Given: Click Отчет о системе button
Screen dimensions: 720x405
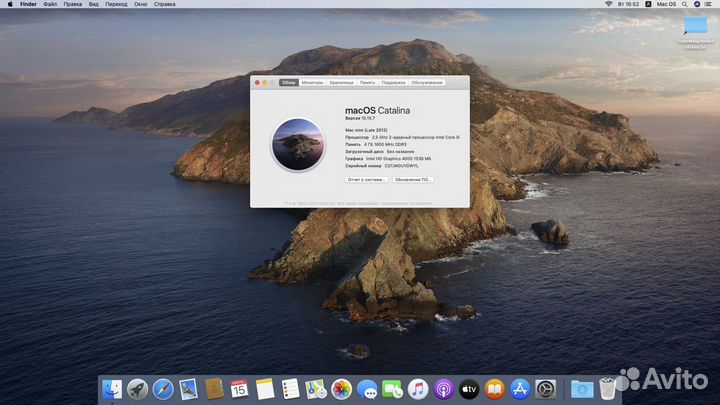Looking at the screenshot, I should tap(367, 180).
